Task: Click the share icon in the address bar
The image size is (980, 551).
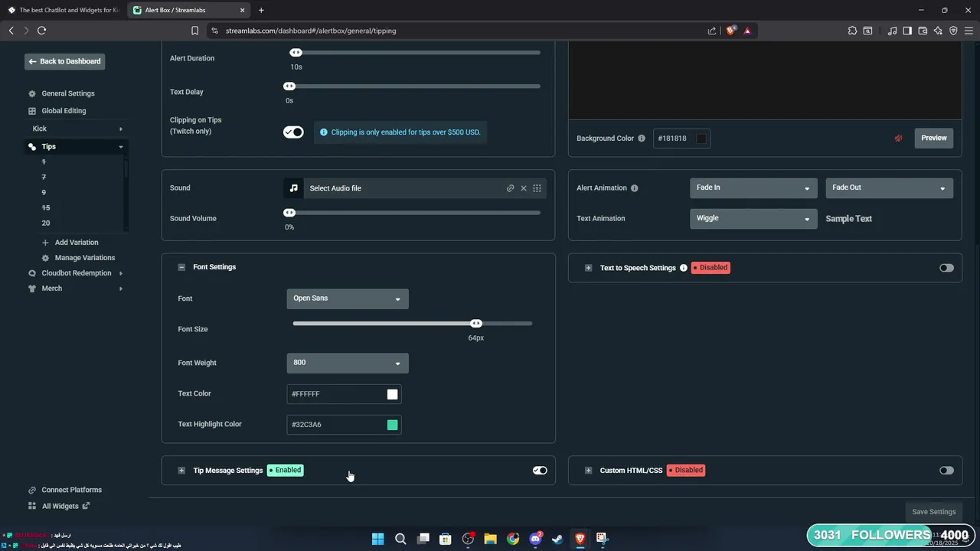Action: pyautogui.click(x=712, y=31)
